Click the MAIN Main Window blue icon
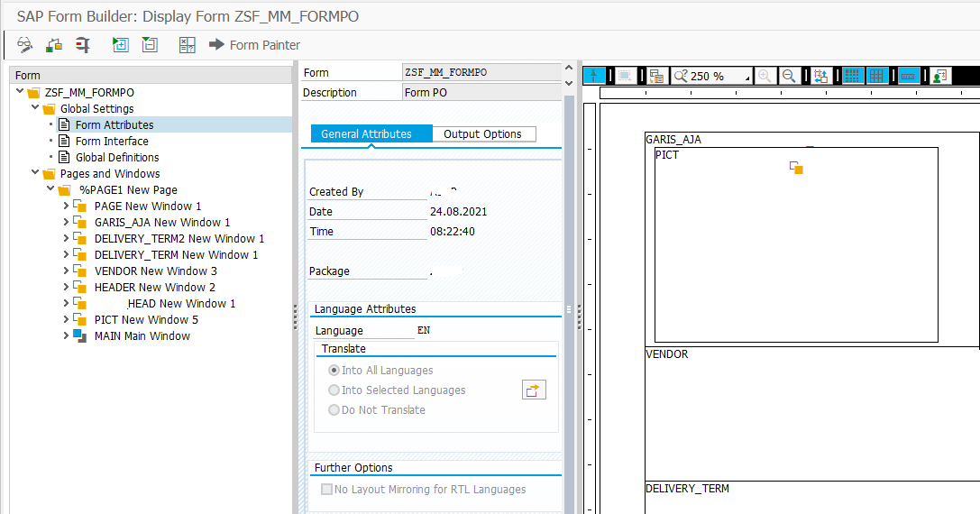 (x=80, y=335)
